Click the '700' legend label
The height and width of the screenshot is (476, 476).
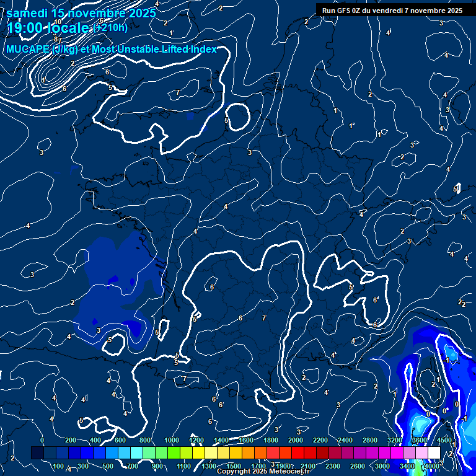133,466
